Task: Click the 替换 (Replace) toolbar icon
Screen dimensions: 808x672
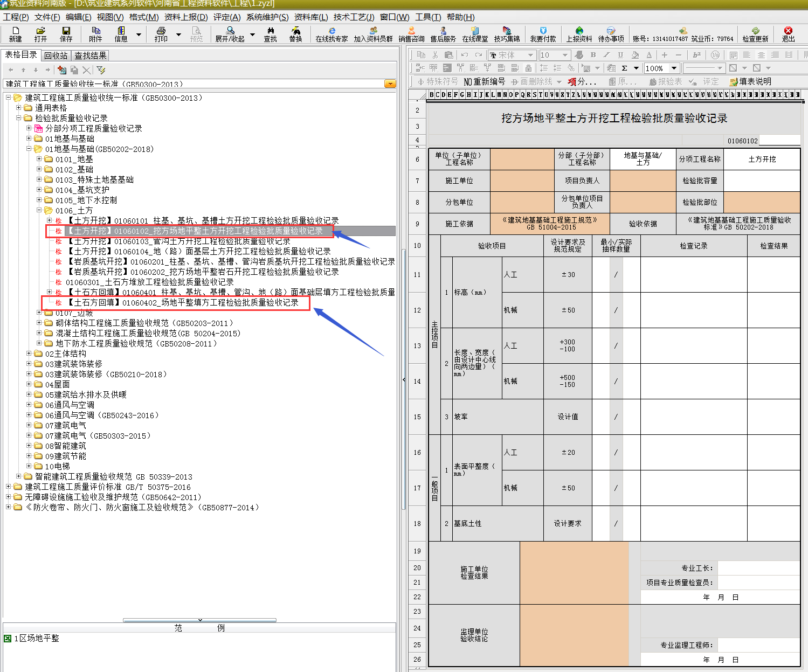Action: coord(295,34)
